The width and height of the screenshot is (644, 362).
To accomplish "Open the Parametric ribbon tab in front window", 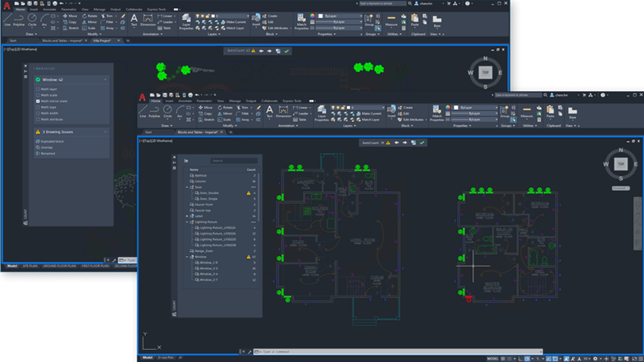I will (x=204, y=101).
